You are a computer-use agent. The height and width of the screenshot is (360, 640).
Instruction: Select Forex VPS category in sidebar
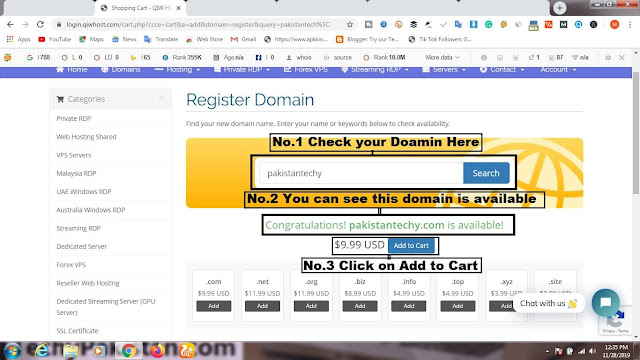[71, 264]
